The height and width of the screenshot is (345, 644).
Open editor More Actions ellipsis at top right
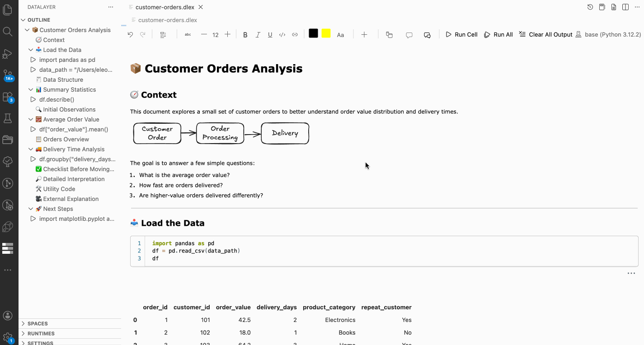pyautogui.click(x=637, y=7)
